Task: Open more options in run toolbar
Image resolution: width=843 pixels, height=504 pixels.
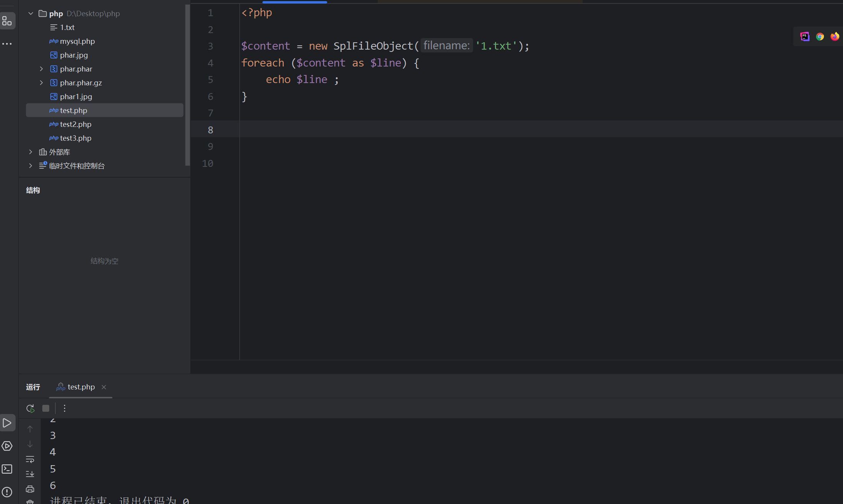Action: pyautogui.click(x=65, y=408)
